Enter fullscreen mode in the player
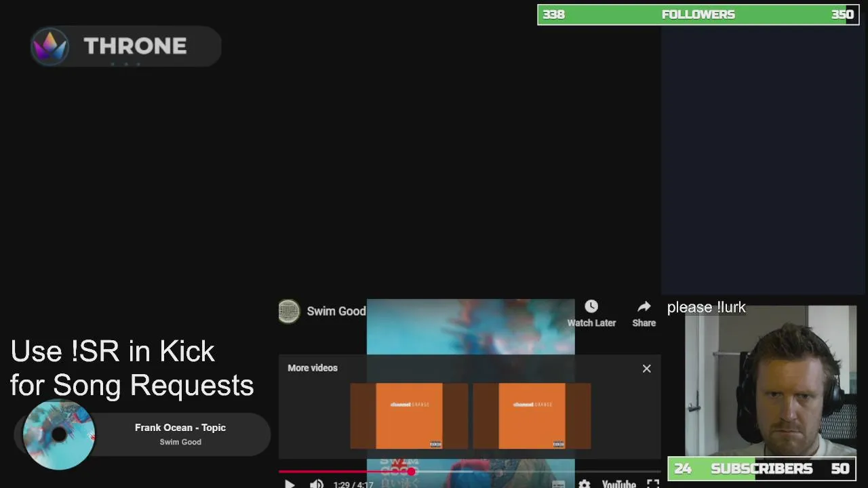Viewport: 868px width, 488px height. [653, 484]
